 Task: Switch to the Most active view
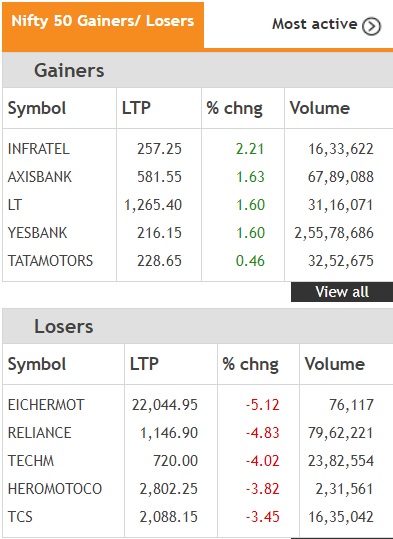[315, 24]
